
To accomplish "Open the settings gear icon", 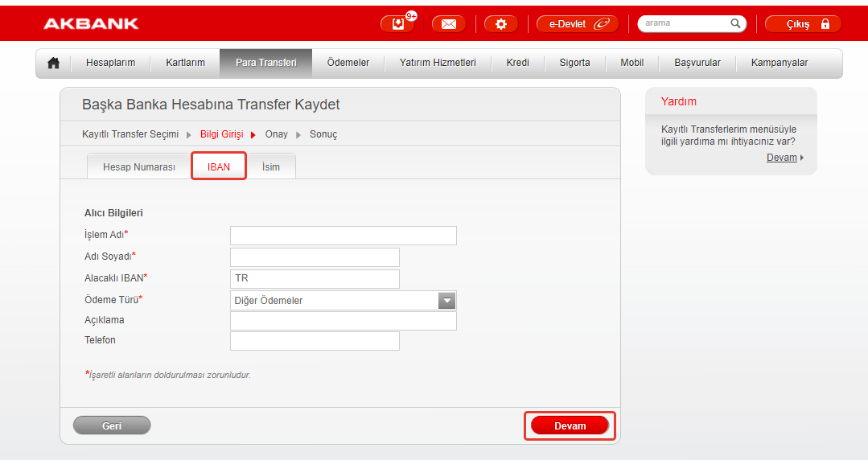I will click(x=501, y=24).
